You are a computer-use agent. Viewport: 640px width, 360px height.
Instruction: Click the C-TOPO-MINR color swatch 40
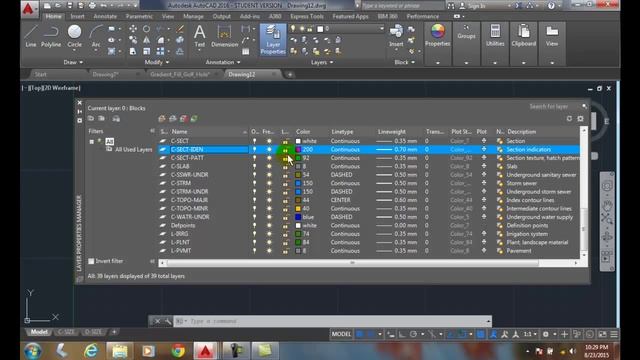tap(298, 209)
